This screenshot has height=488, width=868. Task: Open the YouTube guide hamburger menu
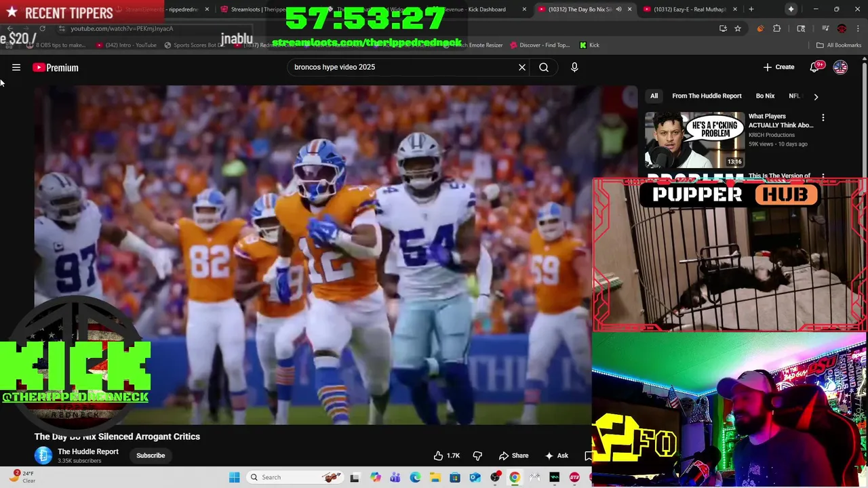16,67
